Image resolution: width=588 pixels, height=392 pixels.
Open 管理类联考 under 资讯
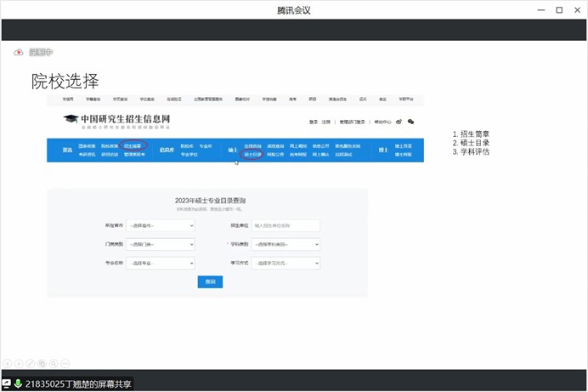pos(134,154)
